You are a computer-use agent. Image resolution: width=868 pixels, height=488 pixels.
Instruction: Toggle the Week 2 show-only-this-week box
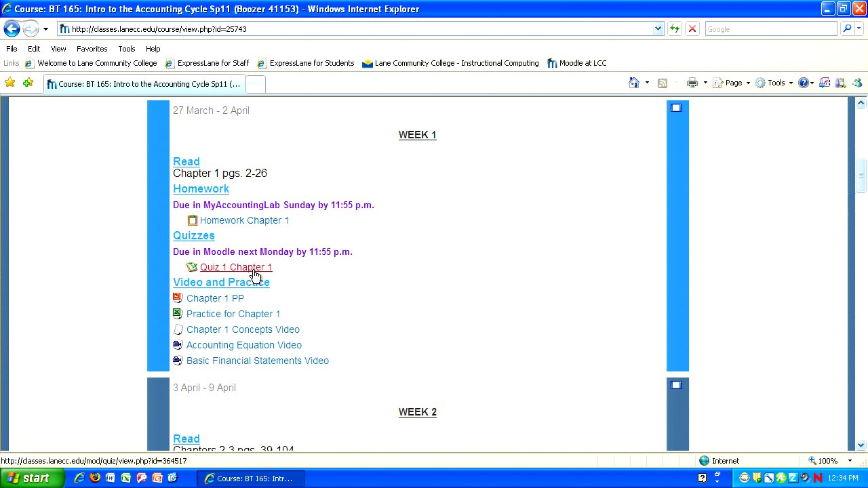pyautogui.click(x=676, y=385)
